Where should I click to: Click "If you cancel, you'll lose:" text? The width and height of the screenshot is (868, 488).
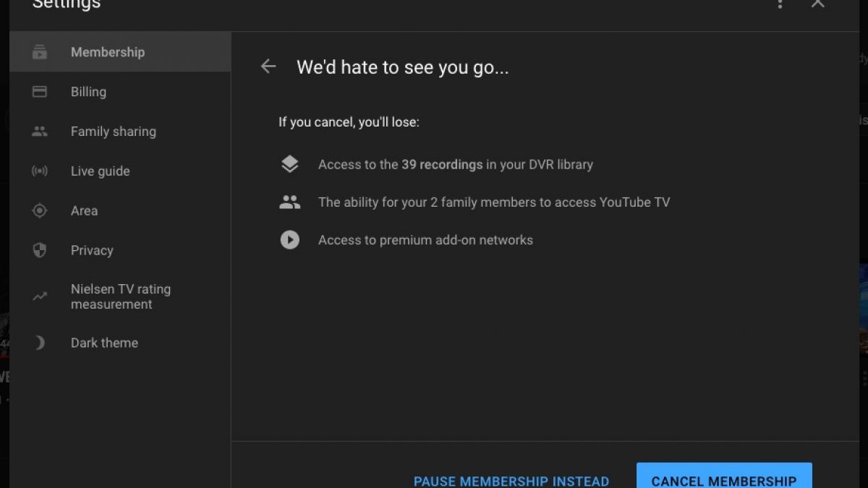pos(349,122)
